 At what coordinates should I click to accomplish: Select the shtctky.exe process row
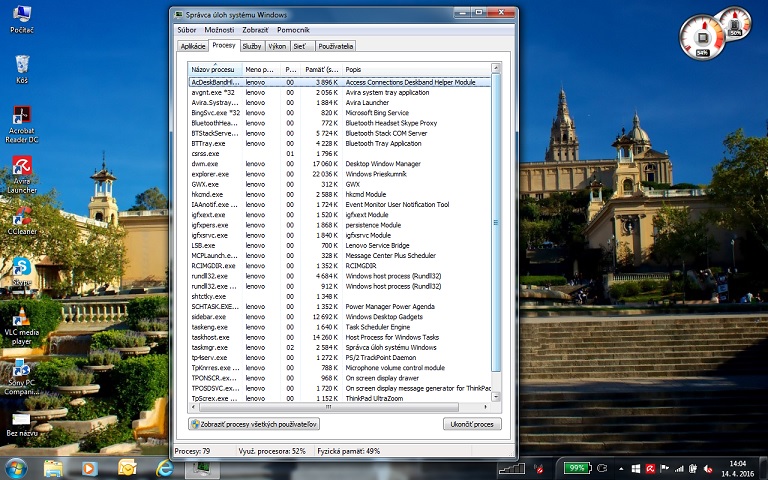339,296
